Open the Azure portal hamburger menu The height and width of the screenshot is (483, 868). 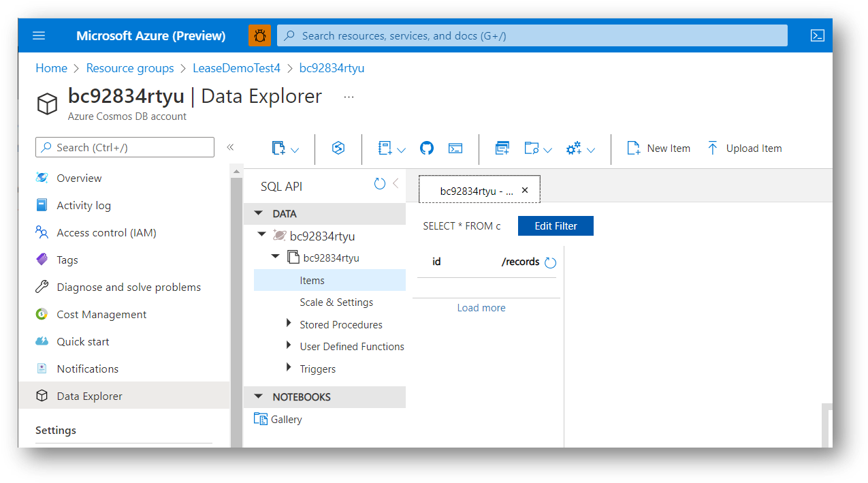(x=38, y=35)
